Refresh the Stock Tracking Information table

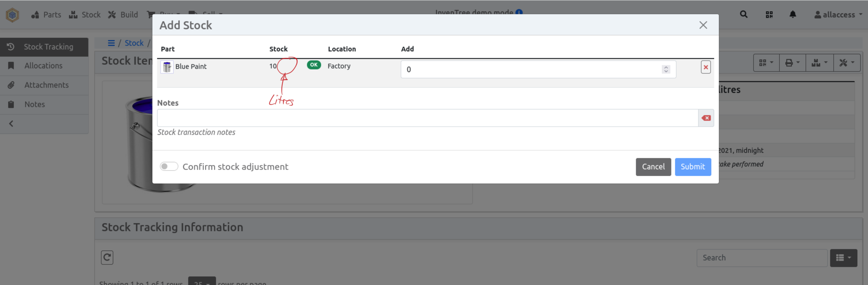(107, 257)
